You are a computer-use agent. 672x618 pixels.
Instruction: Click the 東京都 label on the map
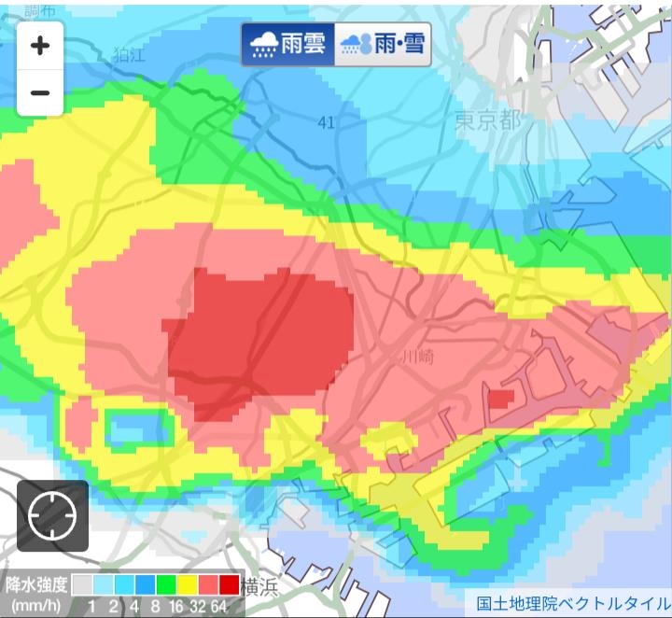tap(487, 119)
